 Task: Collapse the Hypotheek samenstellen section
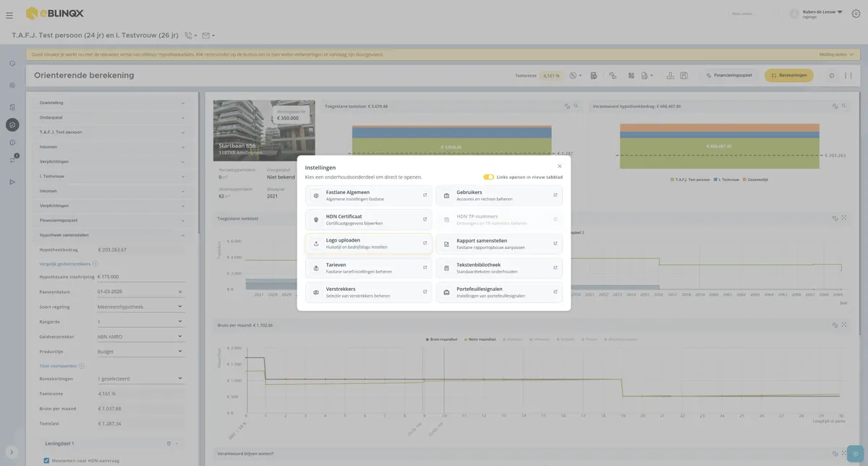(x=112, y=235)
